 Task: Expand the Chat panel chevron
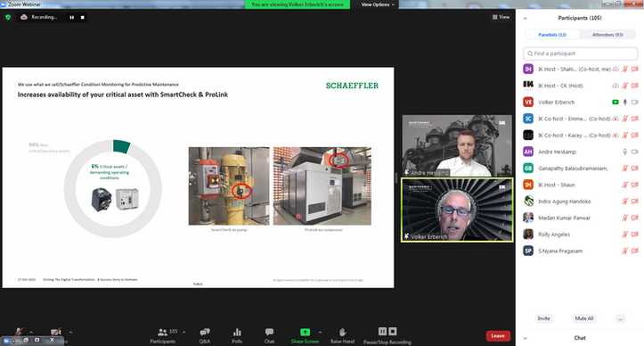click(525, 338)
